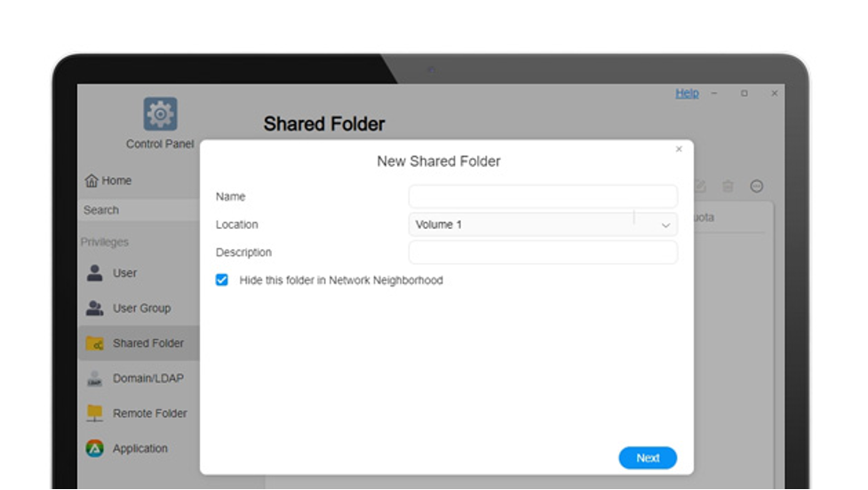The height and width of the screenshot is (490, 868).
Task: Click the more options circle icon
Action: tap(757, 186)
